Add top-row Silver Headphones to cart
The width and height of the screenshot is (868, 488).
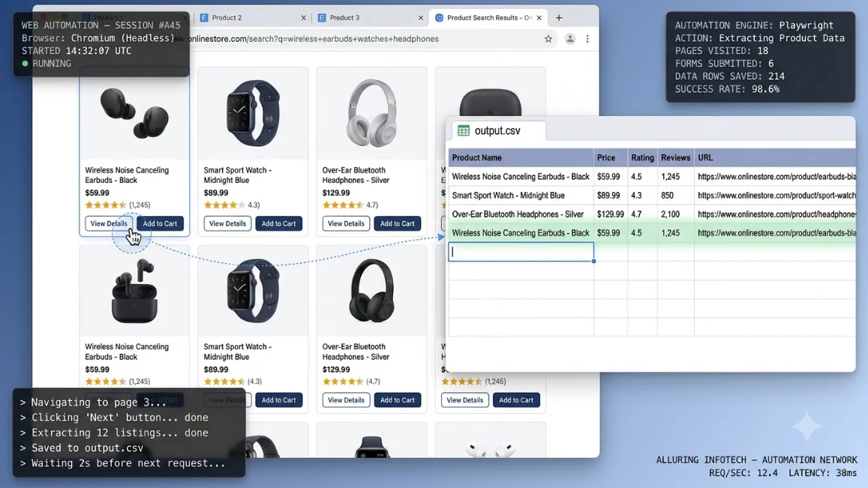click(397, 223)
